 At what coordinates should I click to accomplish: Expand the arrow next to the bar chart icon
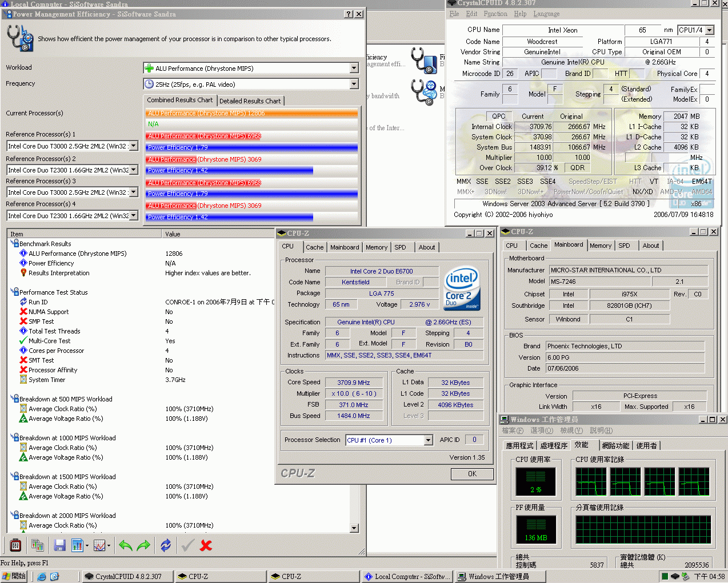[87, 546]
